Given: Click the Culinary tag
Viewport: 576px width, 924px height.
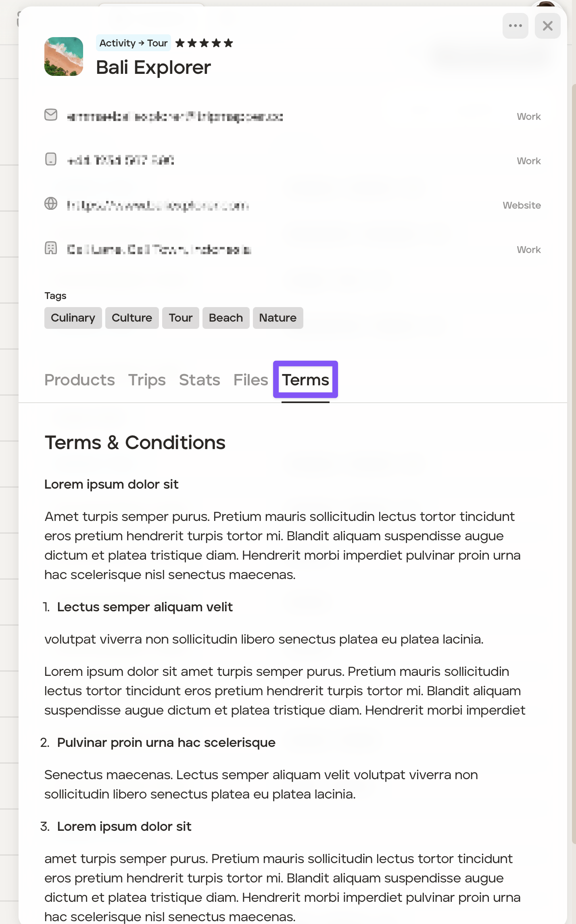Looking at the screenshot, I should 73,318.
